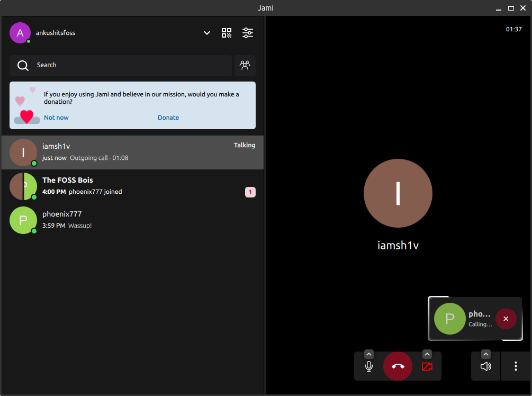Expand microphone device options chevron
The image size is (532, 396).
(x=368, y=354)
